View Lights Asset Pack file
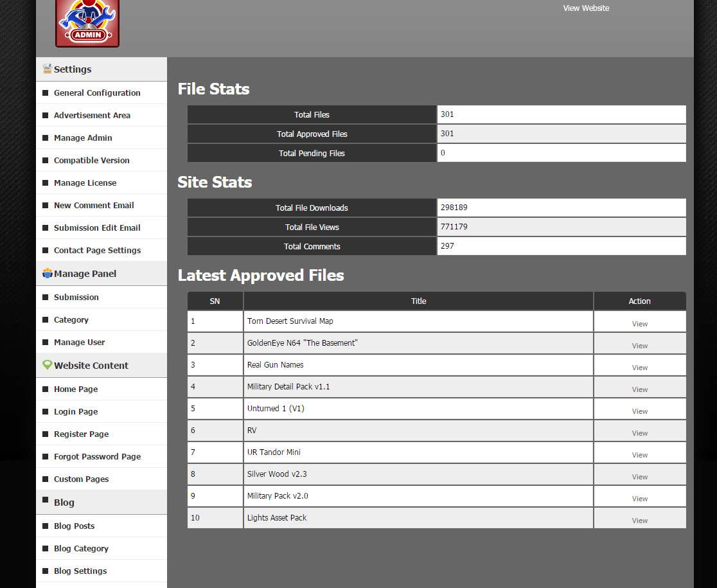 [x=639, y=521]
